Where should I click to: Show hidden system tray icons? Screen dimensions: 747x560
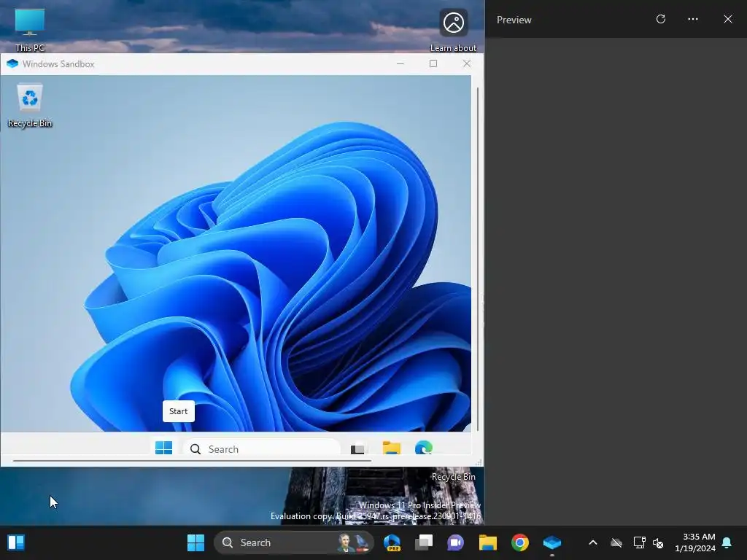coord(592,542)
